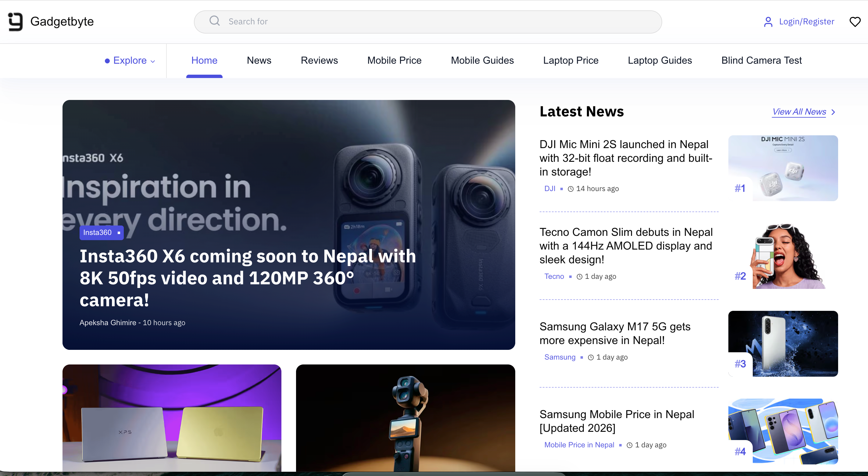Open Samsung Mobile Price in Nepal article
The image size is (868, 476).
[x=617, y=421]
